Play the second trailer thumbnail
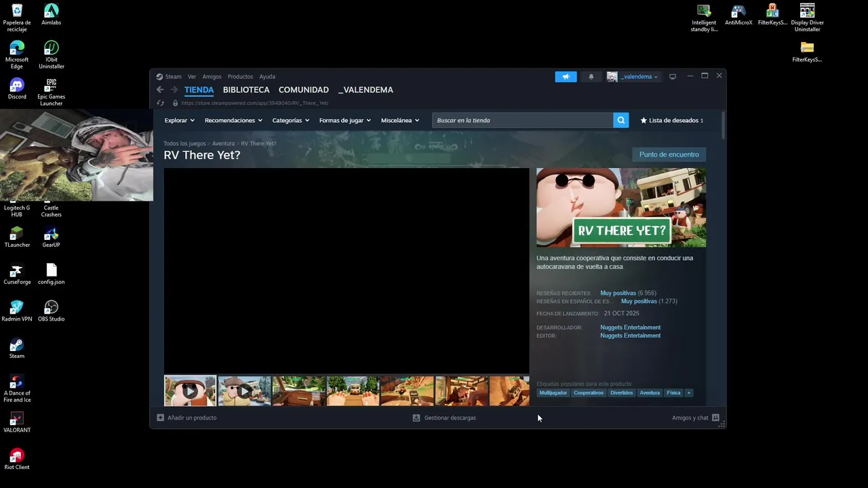Screen dimensions: 868x488 [x=244, y=391]
